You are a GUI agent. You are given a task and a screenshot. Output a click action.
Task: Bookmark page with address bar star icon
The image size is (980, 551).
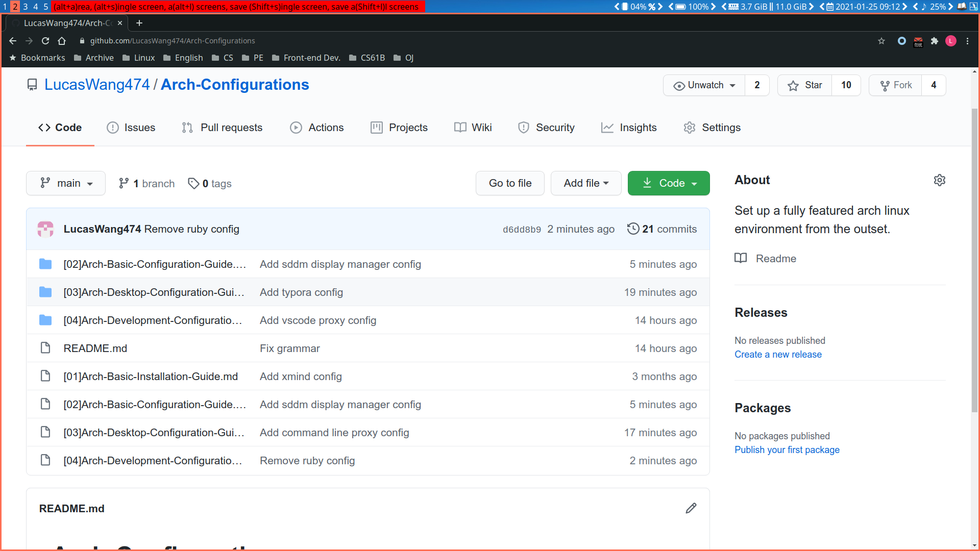pyautogui.click(x=881, y=41)
